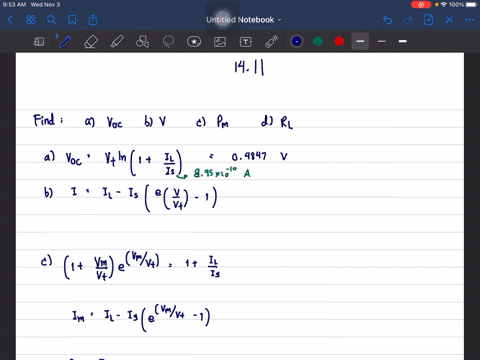This screenshot has width=480, height=360.
Task: Select the Pen tool
Action: (65, 42)
